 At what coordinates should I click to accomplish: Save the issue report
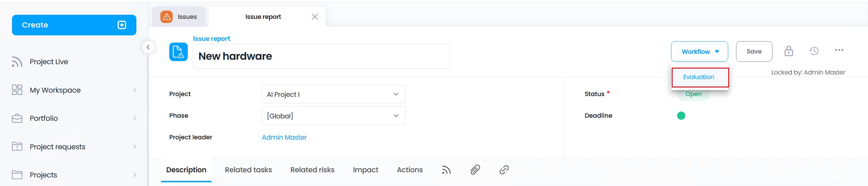754,51
